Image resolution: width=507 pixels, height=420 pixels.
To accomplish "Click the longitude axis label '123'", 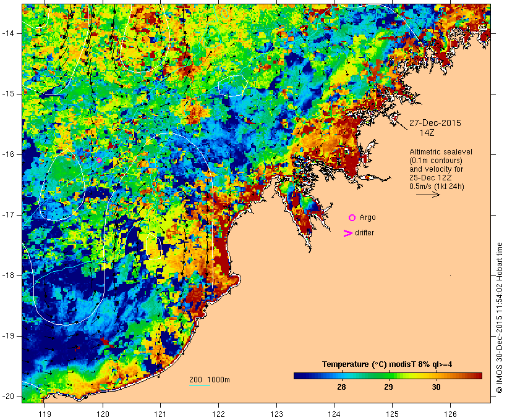I will (276, 414).
